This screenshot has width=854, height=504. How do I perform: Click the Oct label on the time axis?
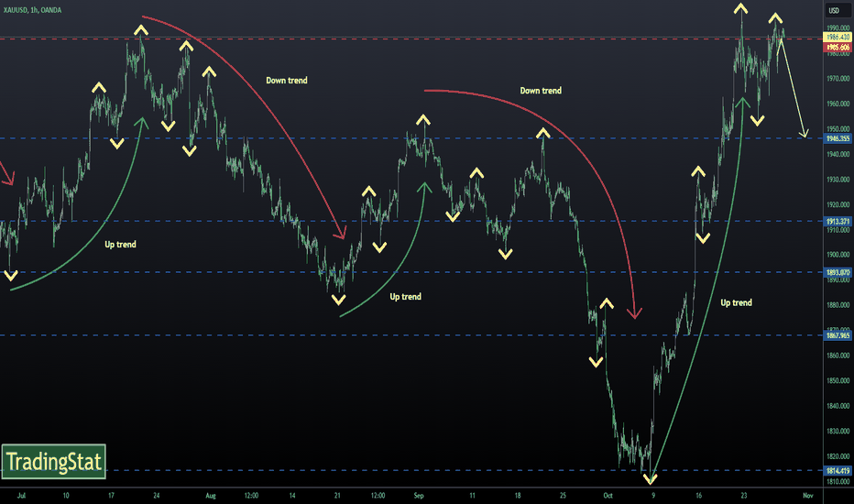[608, 495]
